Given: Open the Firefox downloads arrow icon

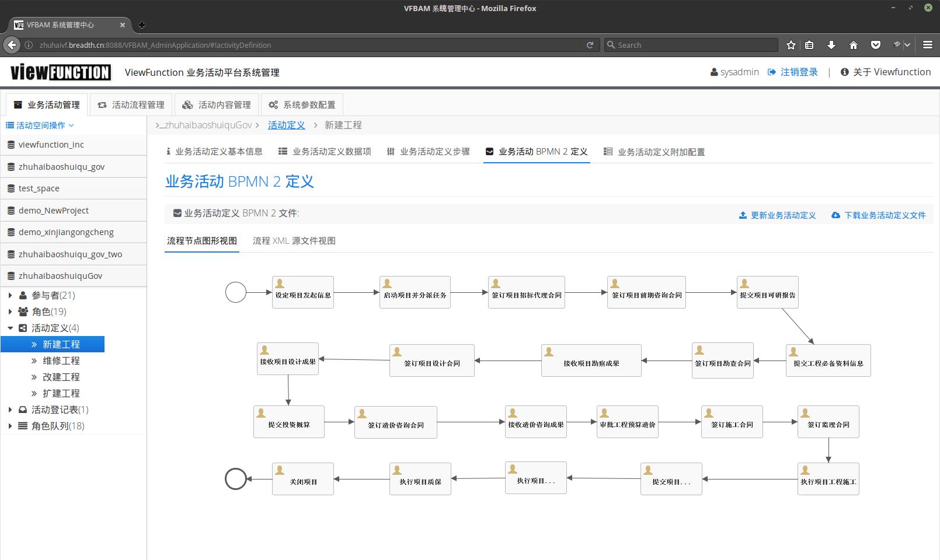Looking at the screenshot, I should click(831, 45).
